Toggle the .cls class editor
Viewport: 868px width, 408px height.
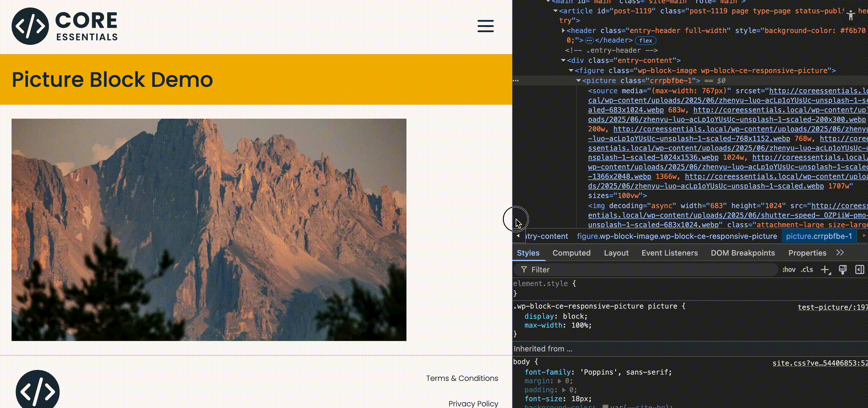807,270
